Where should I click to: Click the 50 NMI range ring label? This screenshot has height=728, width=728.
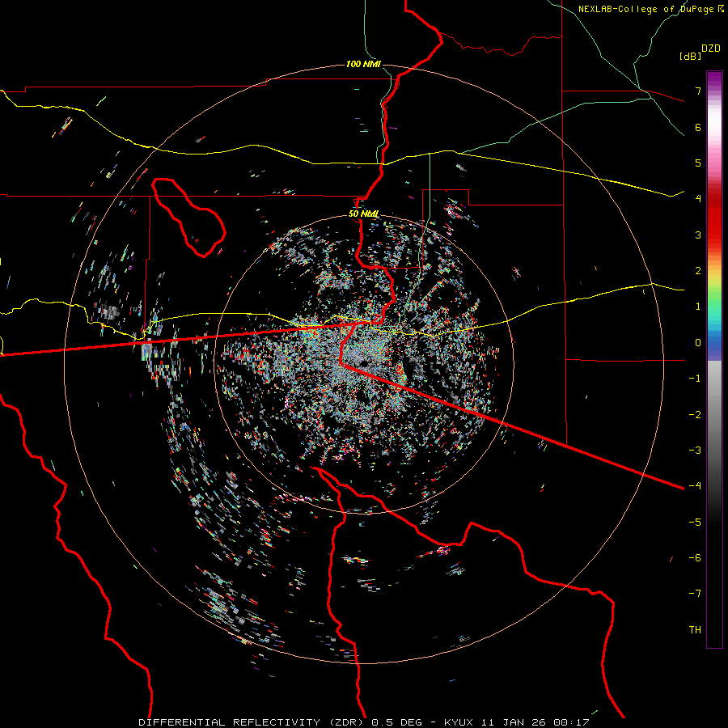(363, 214)
